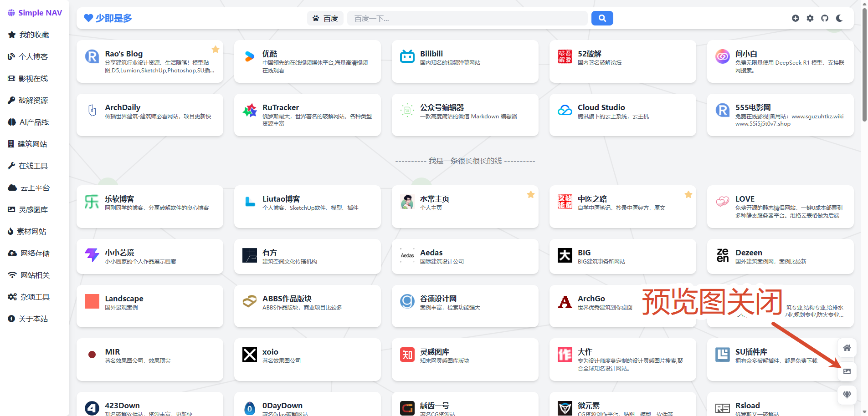Click the page vertical scrollbar
The height and width of the screenshot is (416, 868).
864,65
